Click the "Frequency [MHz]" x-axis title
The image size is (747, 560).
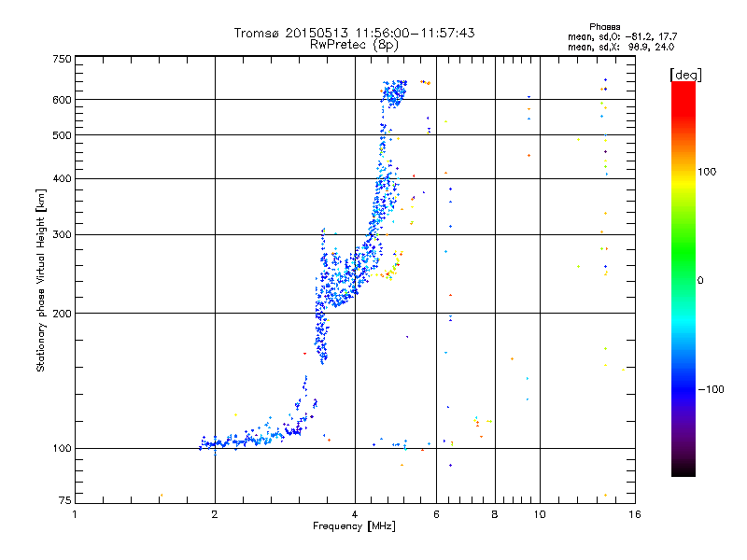(x=354, y=526)
